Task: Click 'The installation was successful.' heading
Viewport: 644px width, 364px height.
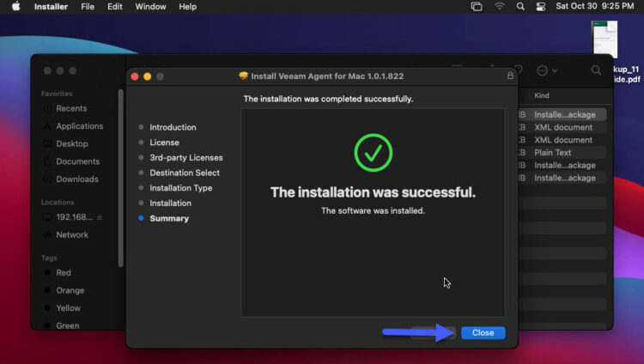Action: [373, 192]
